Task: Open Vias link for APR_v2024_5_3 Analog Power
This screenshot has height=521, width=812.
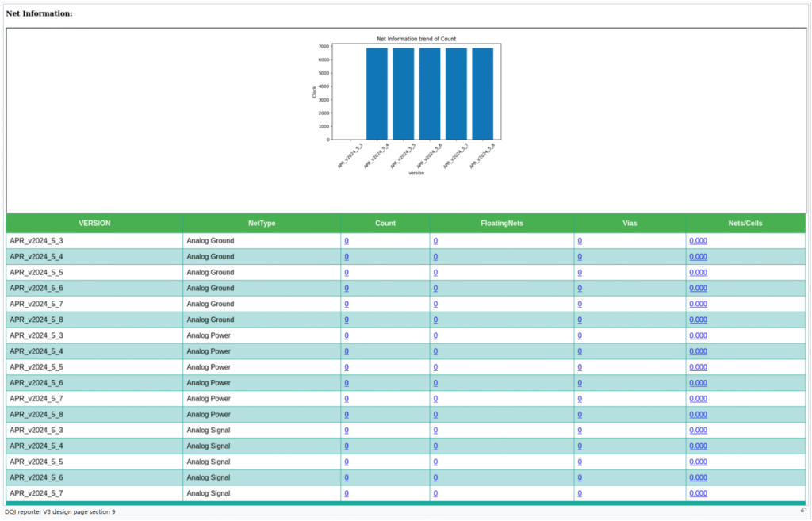Action: [580, 335]
